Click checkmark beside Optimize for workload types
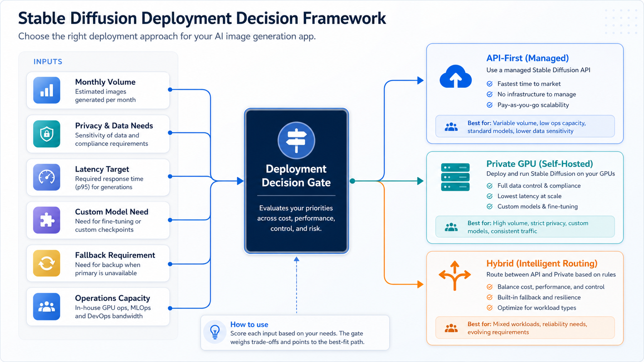 coord(490,308)
